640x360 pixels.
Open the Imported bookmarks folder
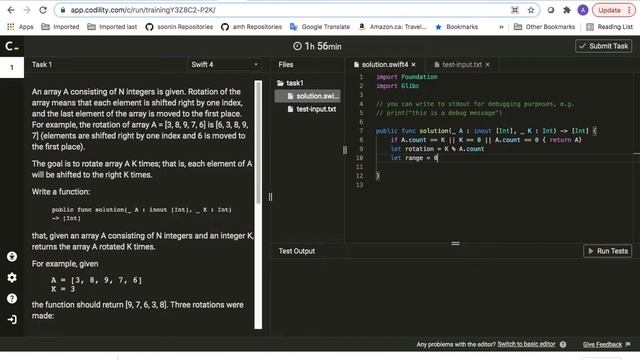(x=60, y=27)
